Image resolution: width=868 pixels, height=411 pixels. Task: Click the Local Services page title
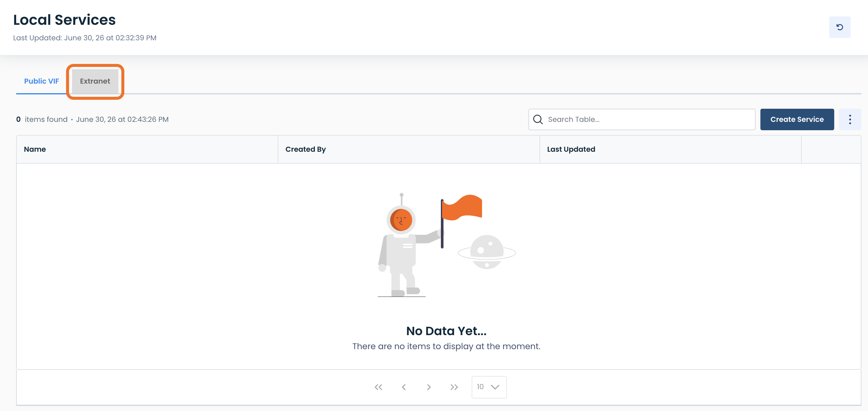coord(64,20)
